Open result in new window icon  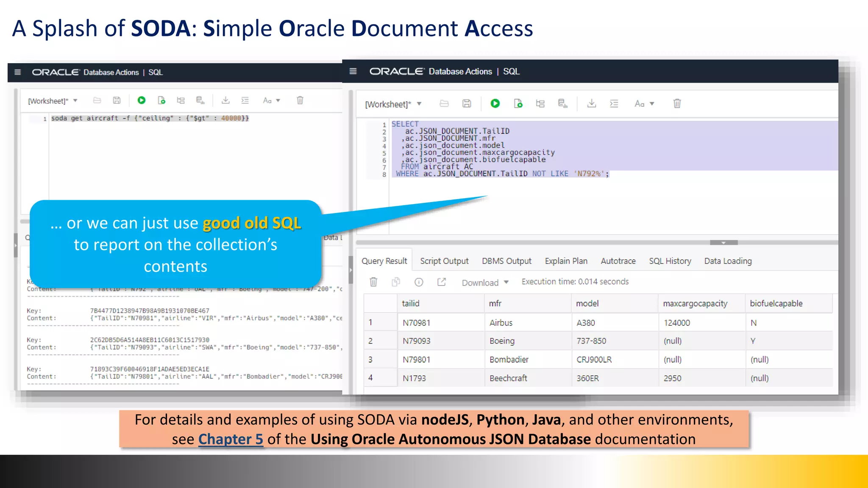[x=442, y=282]
